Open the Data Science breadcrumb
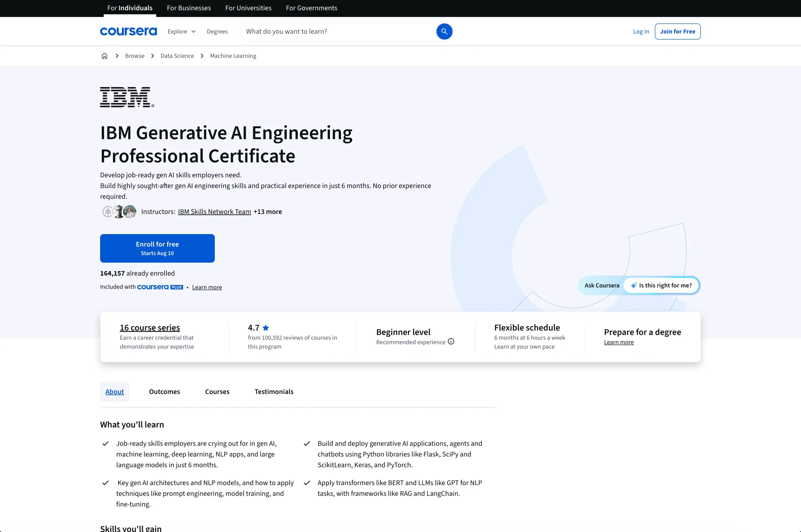Image resolution: width=801 pixels, height=532 pixels. (177, 56)
